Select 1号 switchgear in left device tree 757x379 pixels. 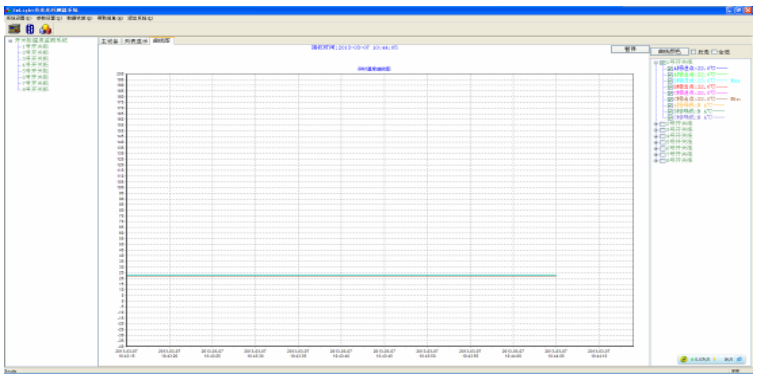click(x=35, y=46)
